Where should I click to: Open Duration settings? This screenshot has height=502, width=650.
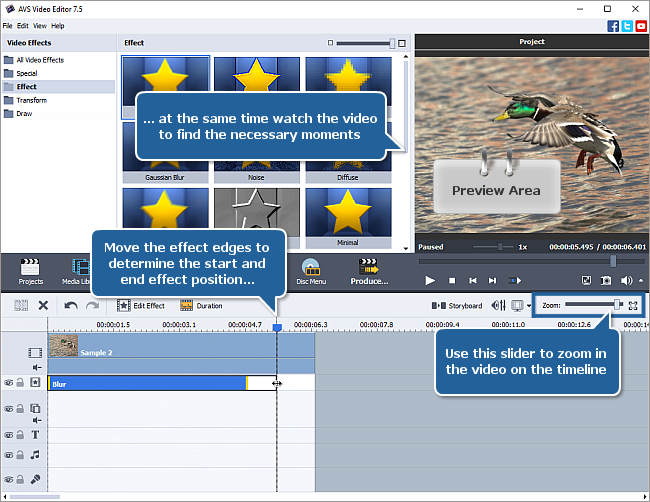[x=201, y=306]
